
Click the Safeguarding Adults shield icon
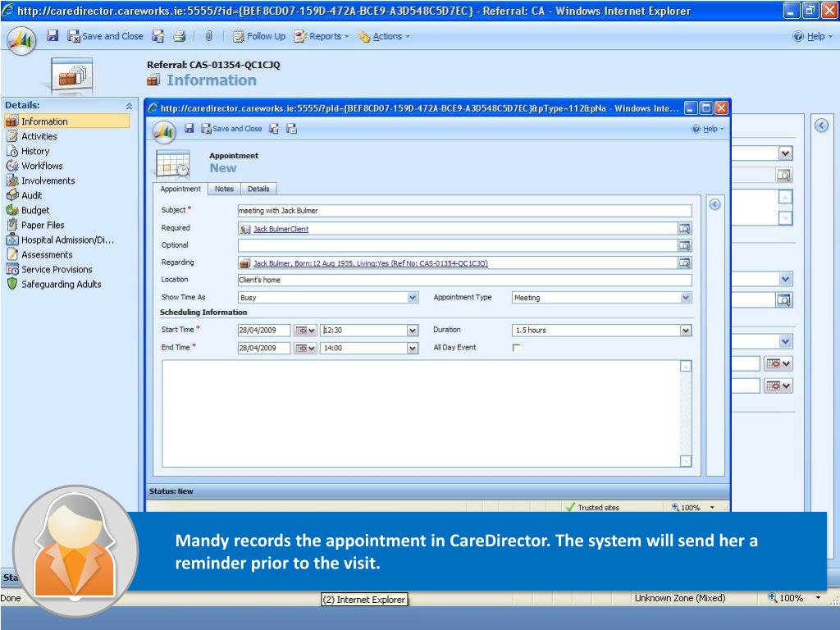[x=12, y=284]
